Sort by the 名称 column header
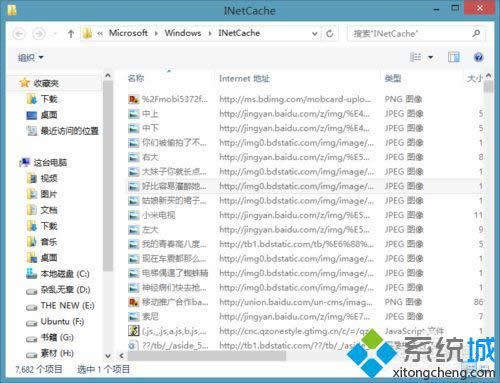Viewport: 500px width, 383px height. point(136,78)
